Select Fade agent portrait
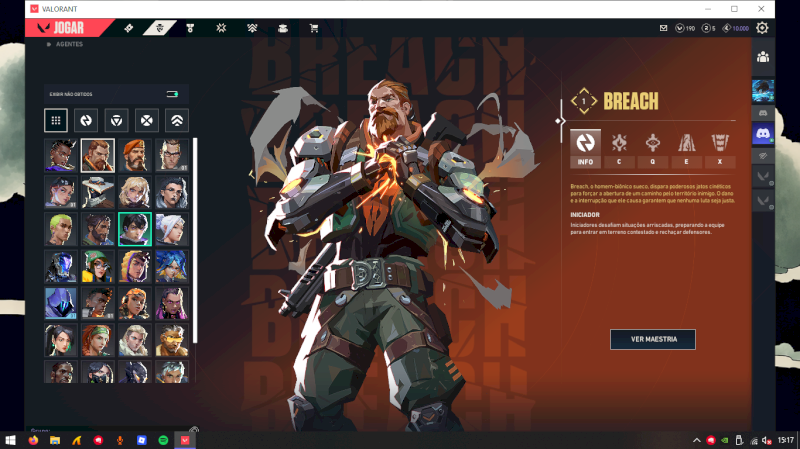This screenshot has width=800, height=449. (x=171, y=192)
